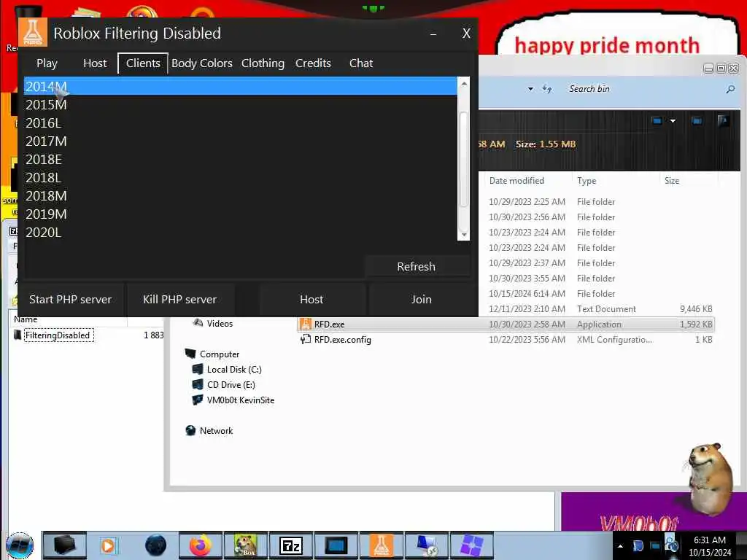
Task: Select the 2018M client
Action: [240, 195]
